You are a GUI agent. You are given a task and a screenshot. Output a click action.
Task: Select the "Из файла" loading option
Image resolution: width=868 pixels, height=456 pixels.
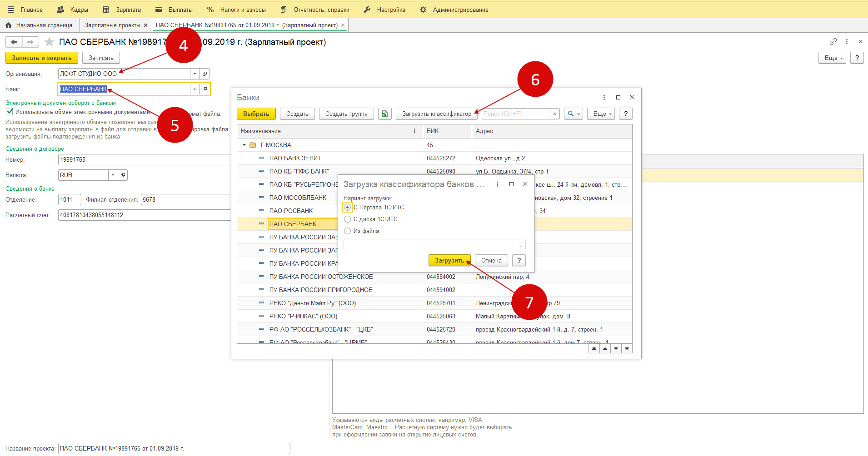pyautogui.click(x=348, y=231)
